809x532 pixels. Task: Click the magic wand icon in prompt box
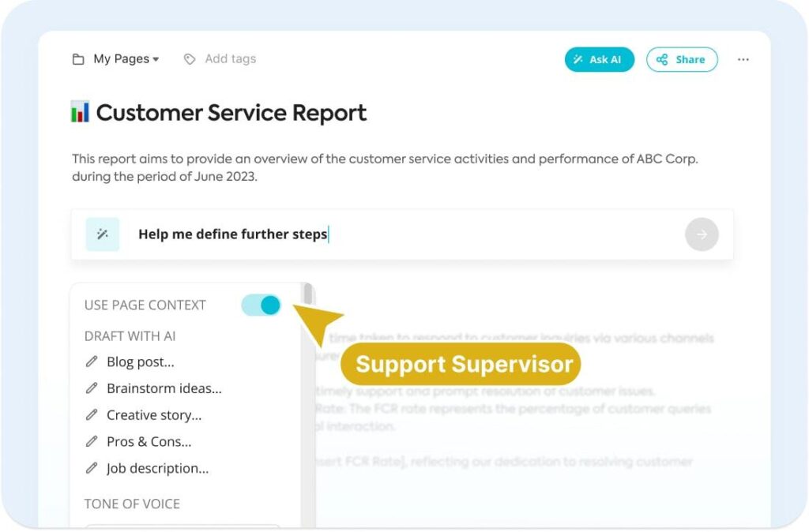[103, 234]
